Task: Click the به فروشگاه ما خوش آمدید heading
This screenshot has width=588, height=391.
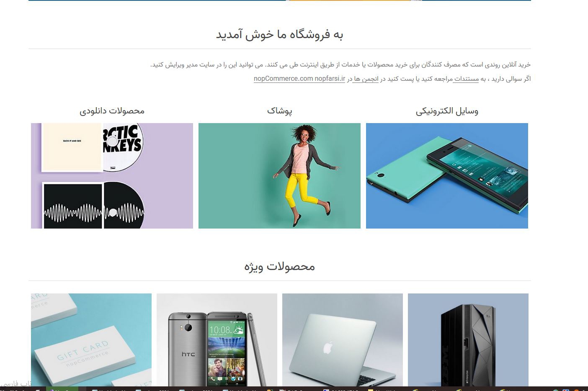Action: click(279, 34)
